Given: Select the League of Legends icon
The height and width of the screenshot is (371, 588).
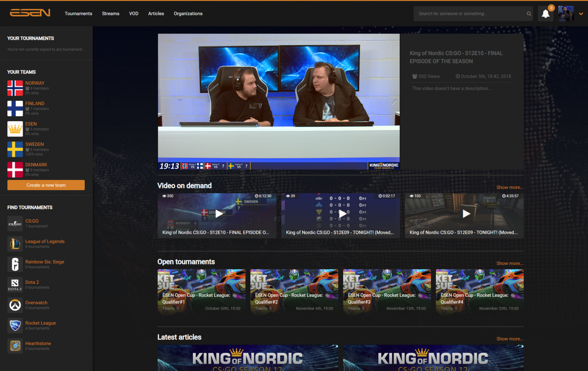Looking at the screenshot, I should pyautogui.click(x=15, y=244).
